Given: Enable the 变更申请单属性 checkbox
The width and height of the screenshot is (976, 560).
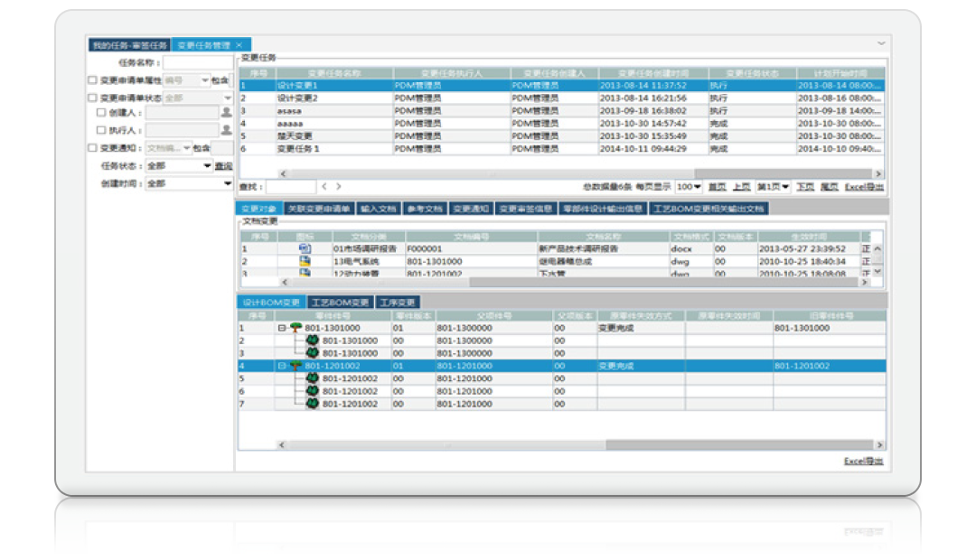Looking at the screenshot, I should click(92, 80).
